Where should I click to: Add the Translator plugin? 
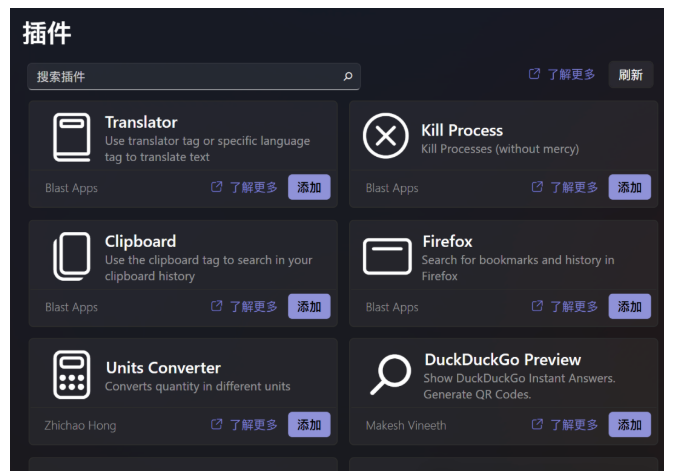309,187
